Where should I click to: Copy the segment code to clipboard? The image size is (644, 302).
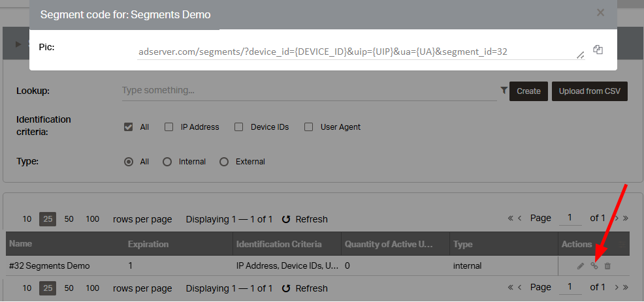pyautogui.click(x=598, y=50)
